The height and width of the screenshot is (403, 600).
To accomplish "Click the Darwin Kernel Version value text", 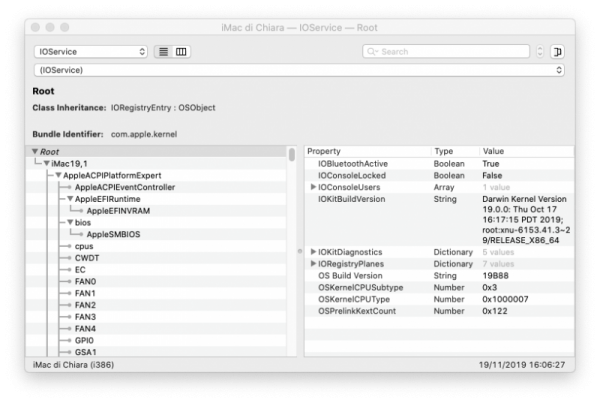I will coord(526,220).
